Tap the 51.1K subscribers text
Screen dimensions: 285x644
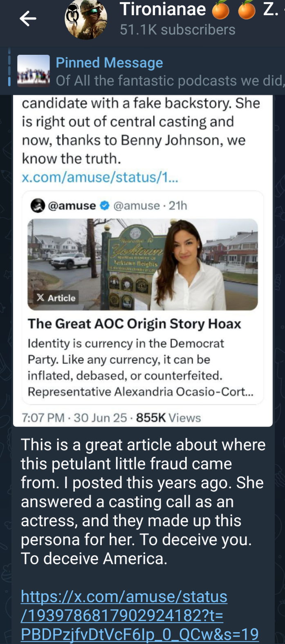(x=177, y=30)
